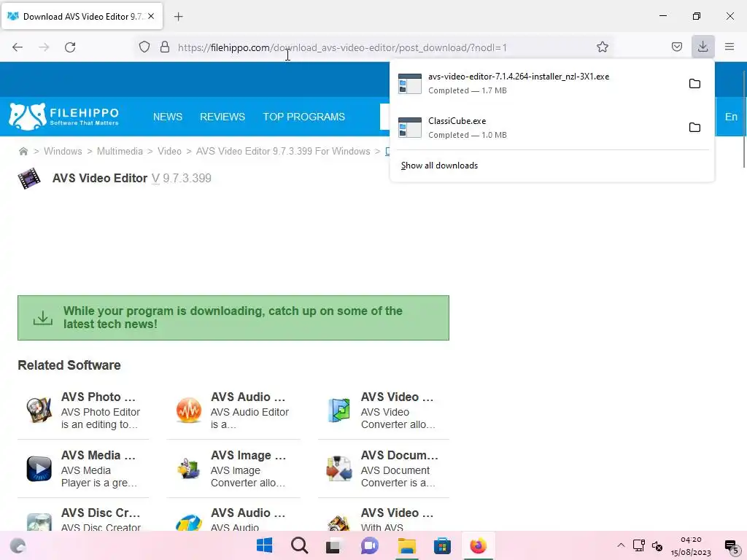This screenshot has width=747, height=560.
Task: Click the site security padlock icon
Action: point(165,47)
